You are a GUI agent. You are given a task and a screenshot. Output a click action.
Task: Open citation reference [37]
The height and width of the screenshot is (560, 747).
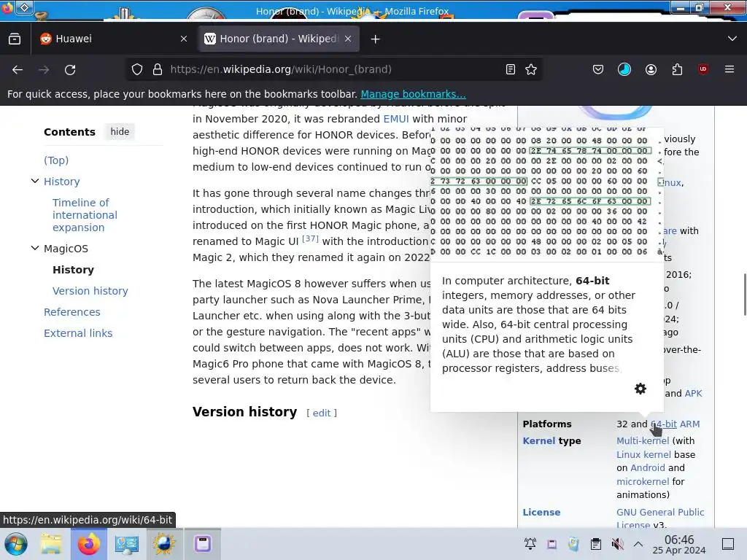coord(310,238)
